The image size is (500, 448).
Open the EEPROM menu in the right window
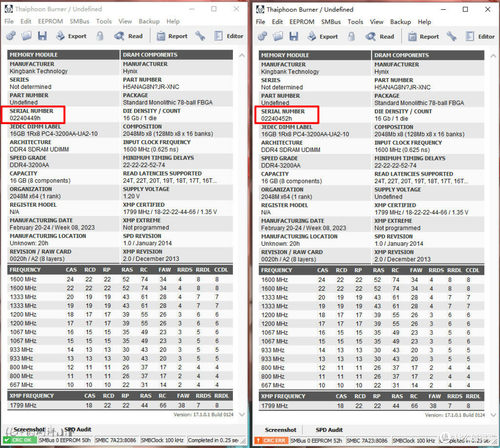(302, 22)
